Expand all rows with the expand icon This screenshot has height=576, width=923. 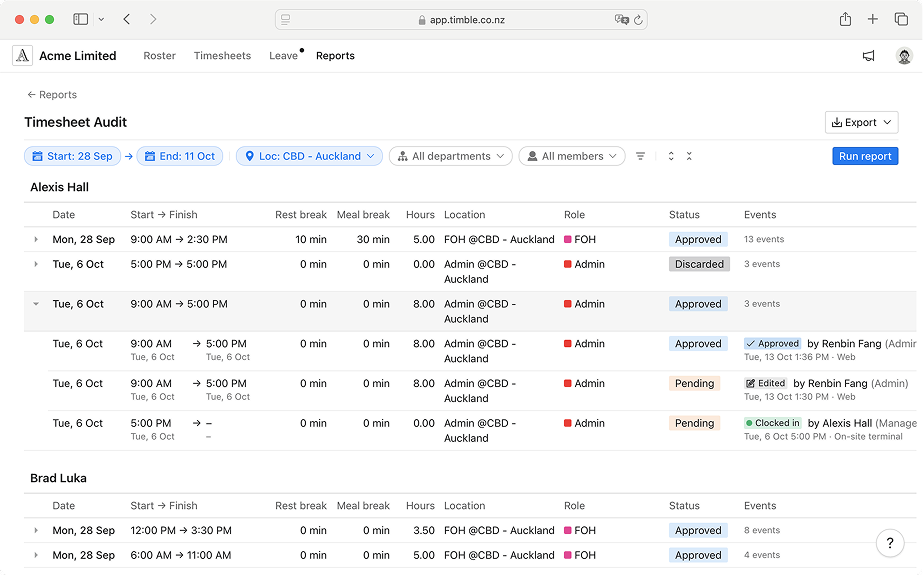click(671, 156)
